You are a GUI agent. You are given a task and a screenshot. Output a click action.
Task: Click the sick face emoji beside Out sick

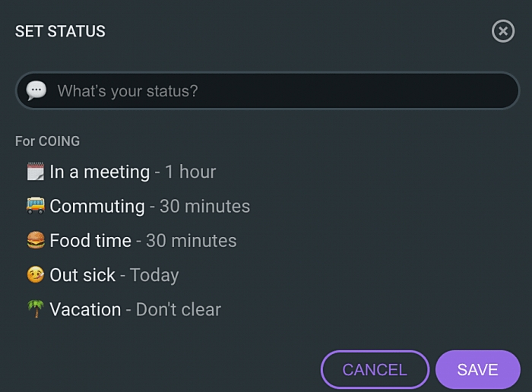[36, 275]
